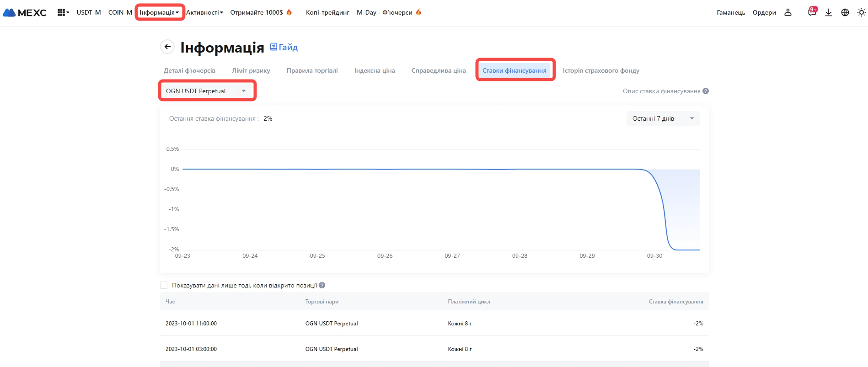Click the download app icon
868x367 pixels.
pyautogui.click(x=828, y=12)
